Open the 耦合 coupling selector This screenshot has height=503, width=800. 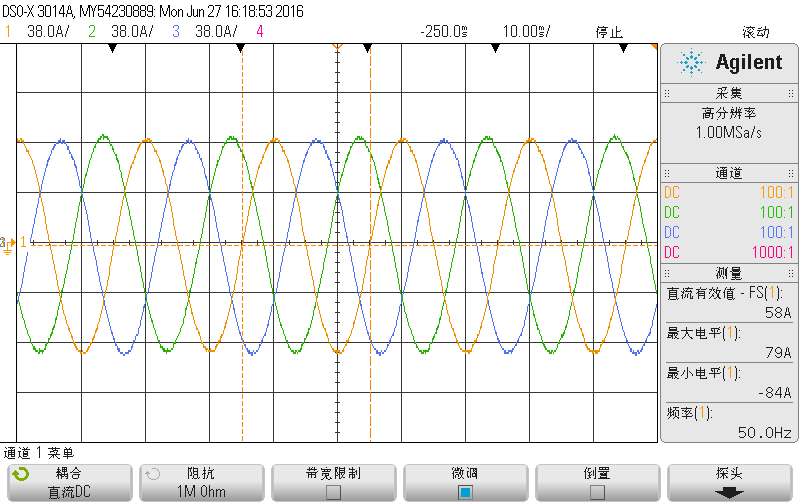(x=68, y=482)
